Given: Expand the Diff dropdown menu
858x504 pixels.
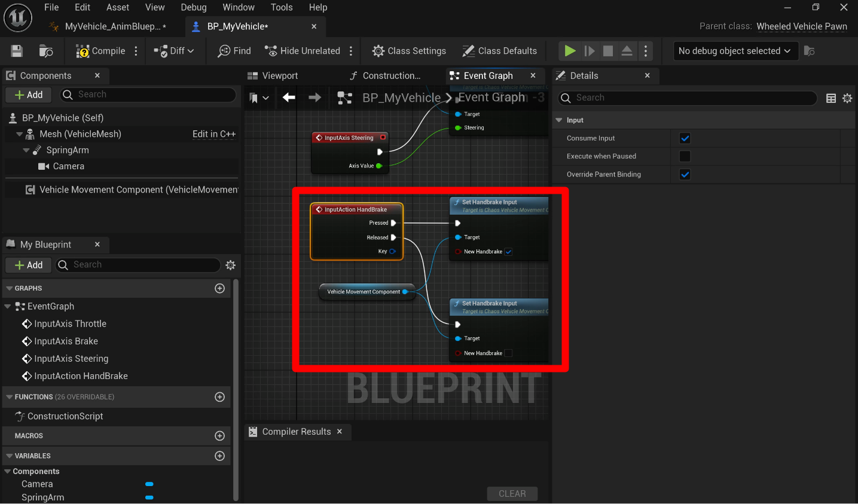Looking at the screenshot, I should [x=175, y=51].
